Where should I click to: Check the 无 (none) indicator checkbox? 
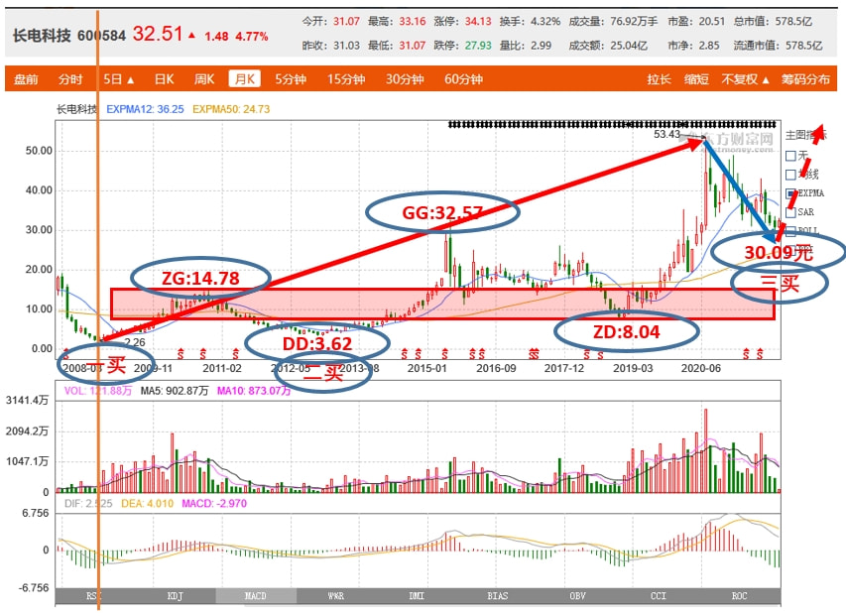(790, 156)
